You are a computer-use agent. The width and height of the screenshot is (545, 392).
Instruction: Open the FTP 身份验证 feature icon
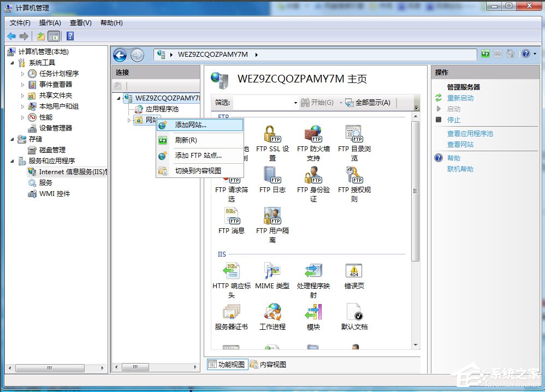(x=313, y=177)
